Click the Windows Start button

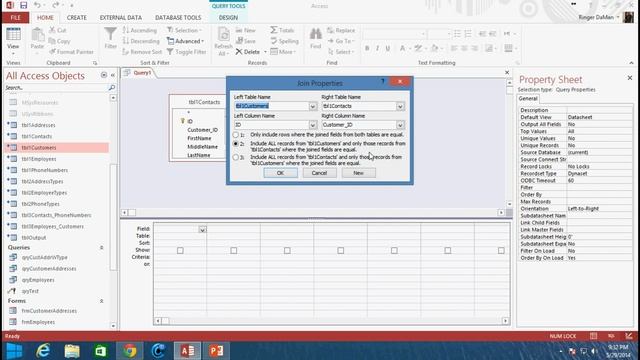[x=14, y=351]
